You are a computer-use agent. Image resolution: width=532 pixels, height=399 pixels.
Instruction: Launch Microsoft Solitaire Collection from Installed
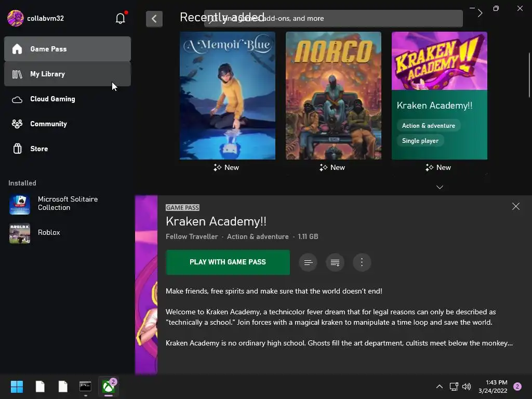pos(68,204)
